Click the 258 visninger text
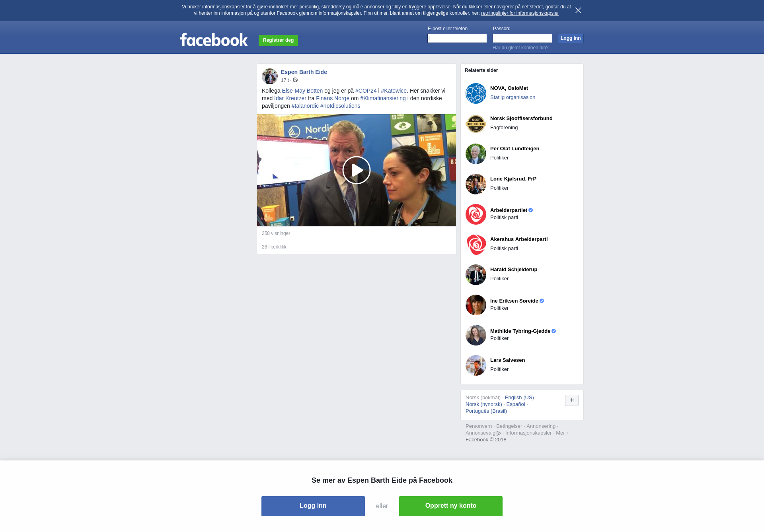 point(276,233)
